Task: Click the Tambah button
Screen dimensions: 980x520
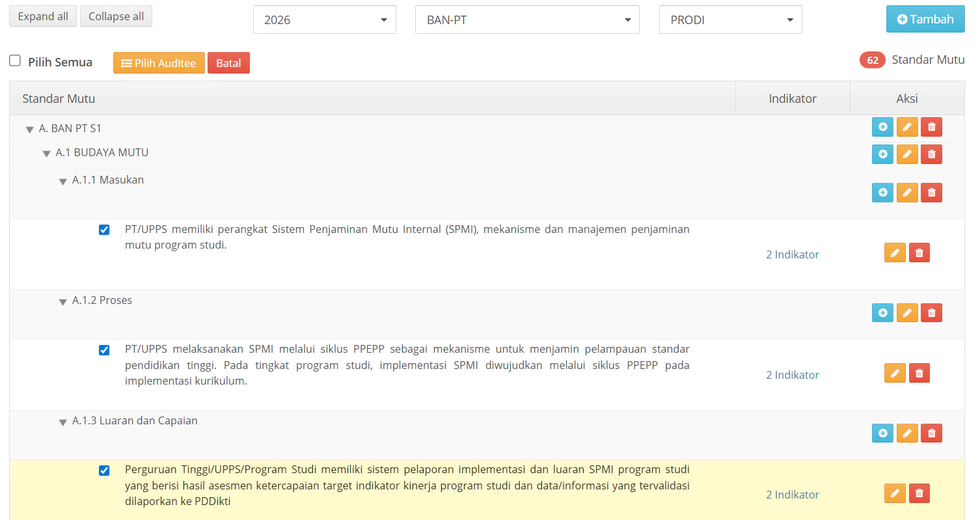Action: (925, 19)
